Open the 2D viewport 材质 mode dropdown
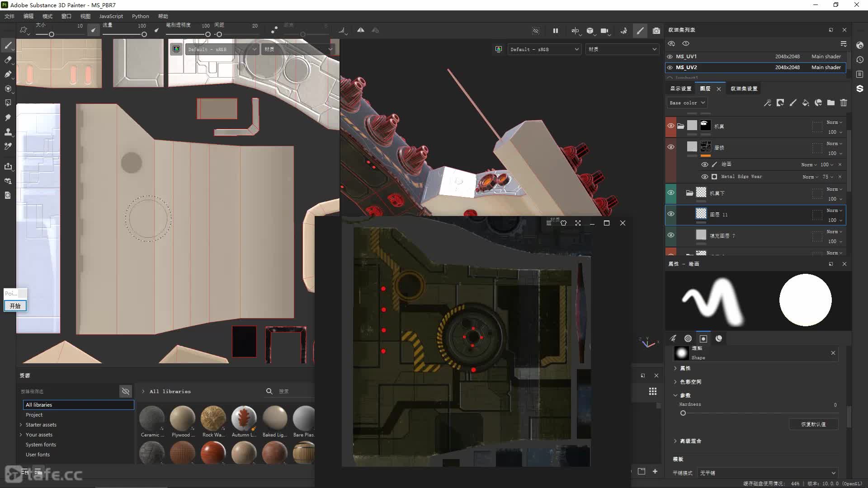This screenshot has width=868, height=488. (x=298, y=49)
